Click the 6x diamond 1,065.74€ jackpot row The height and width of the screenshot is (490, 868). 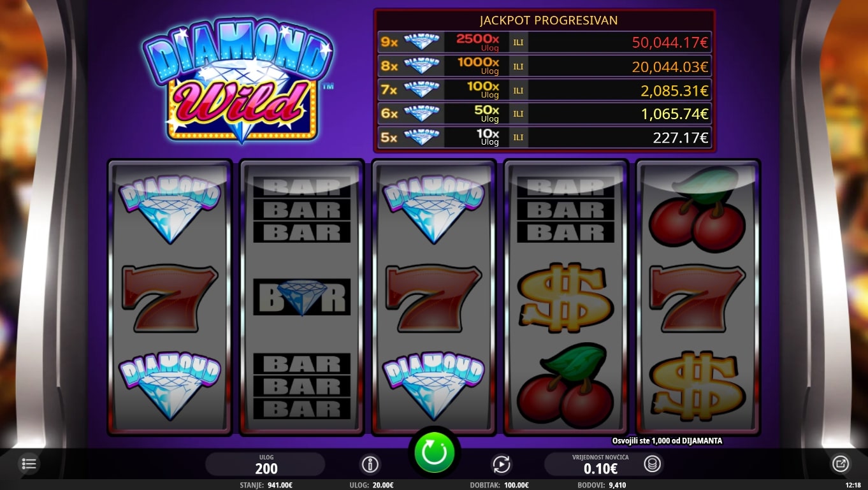(x=544, y=113)
